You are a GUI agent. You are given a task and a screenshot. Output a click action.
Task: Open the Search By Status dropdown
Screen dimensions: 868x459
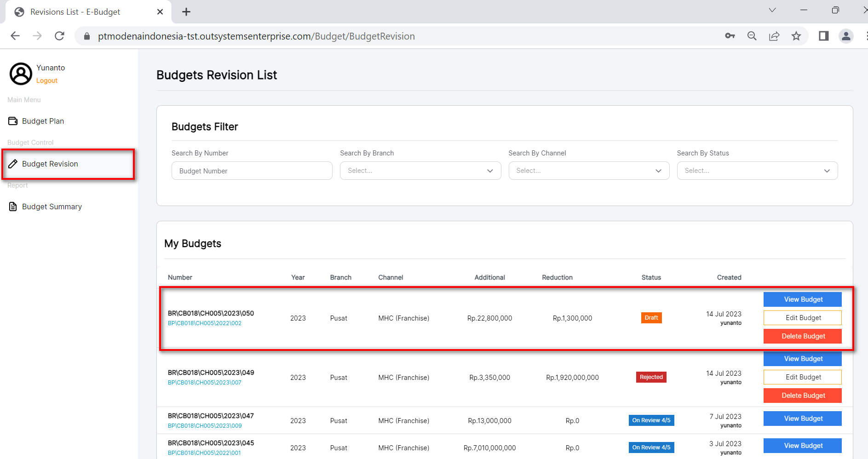point(757,171)
